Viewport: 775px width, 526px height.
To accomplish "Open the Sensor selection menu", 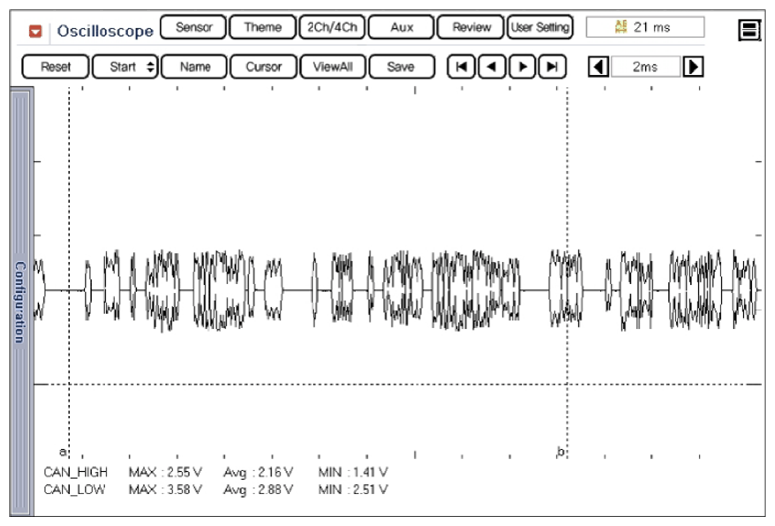I will pos(193,27).
